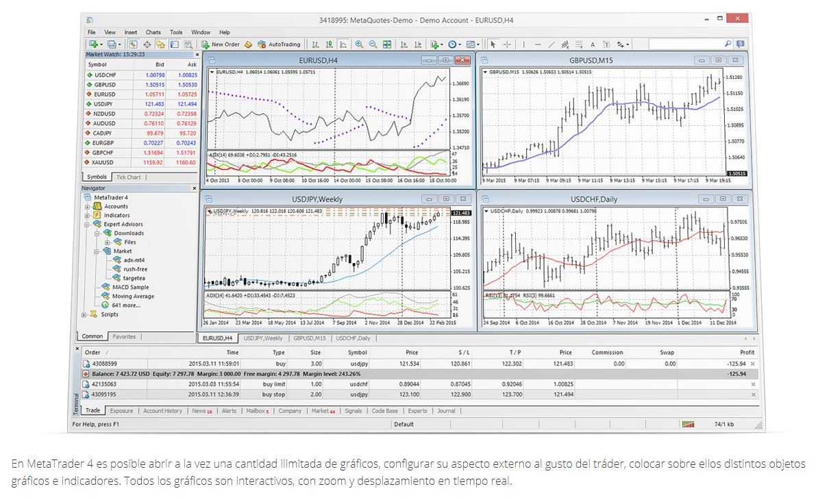Open the Signals terminal tab

[354, 411]
